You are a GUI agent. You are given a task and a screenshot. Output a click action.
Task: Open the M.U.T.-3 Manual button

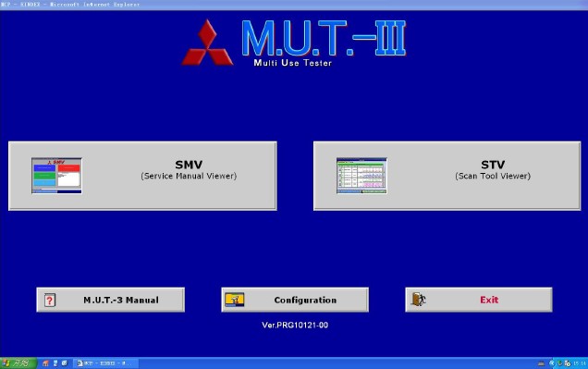pos(111,300)
